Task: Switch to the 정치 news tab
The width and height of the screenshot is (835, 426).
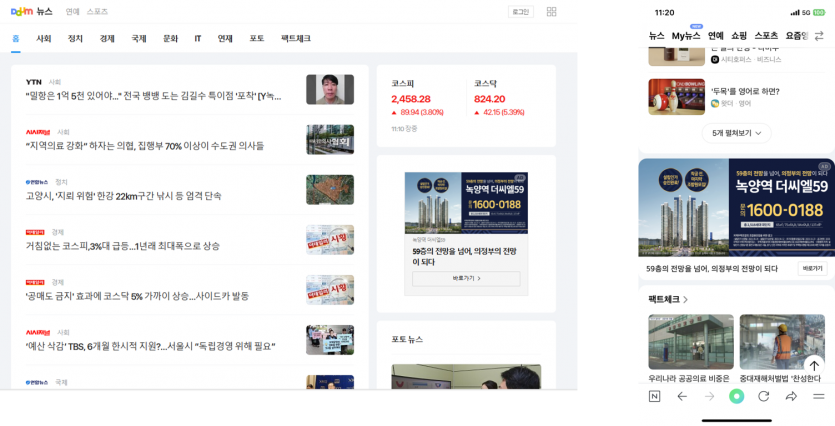Action: [x=75, y=39]
